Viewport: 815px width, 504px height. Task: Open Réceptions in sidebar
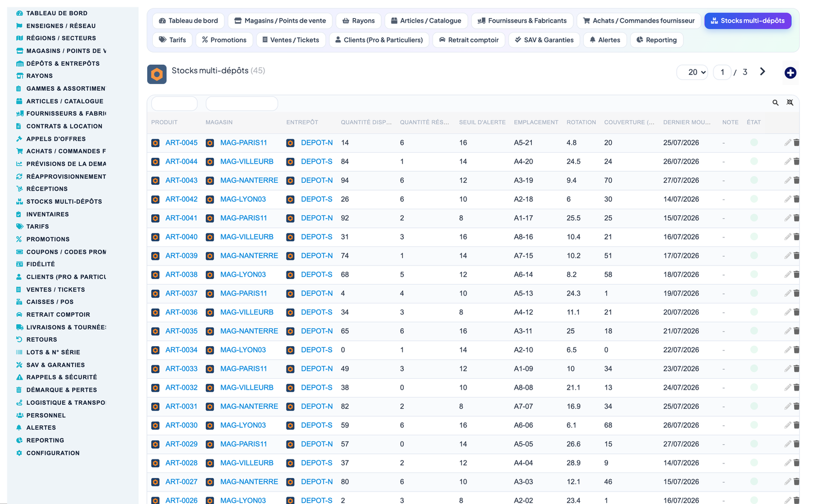[x=42, y=189]
